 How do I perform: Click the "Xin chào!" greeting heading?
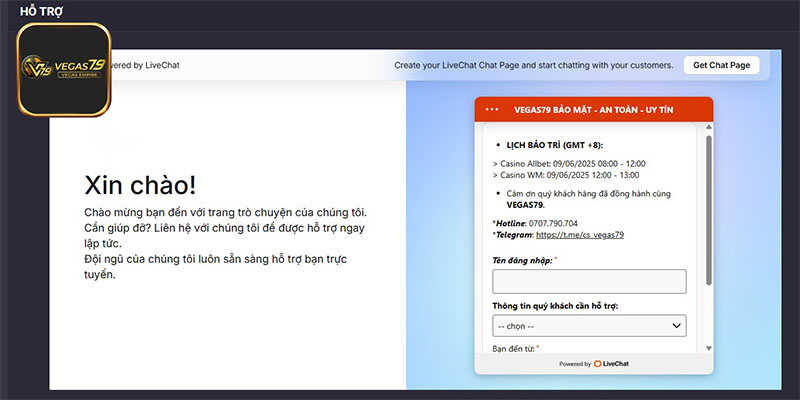[x=140, y=185]
